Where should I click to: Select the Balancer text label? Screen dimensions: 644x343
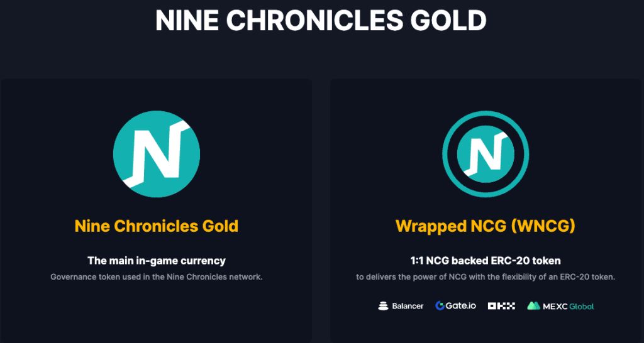coord(408,306)
